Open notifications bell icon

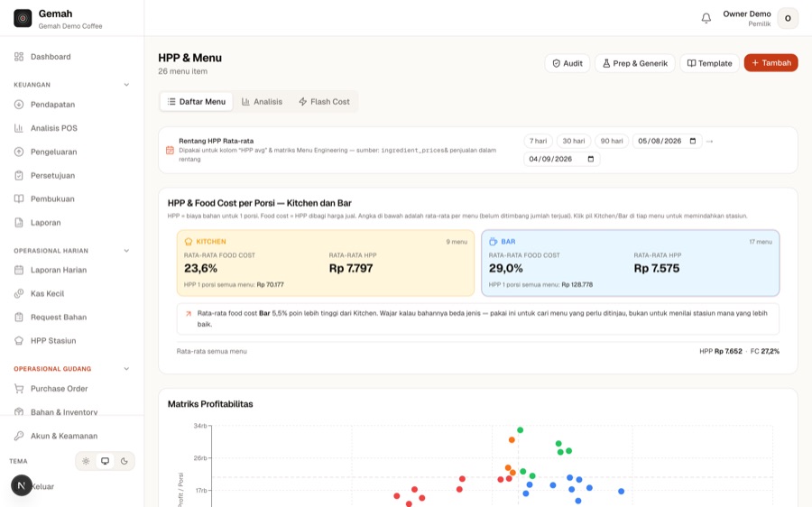click(x=706, y=18)
